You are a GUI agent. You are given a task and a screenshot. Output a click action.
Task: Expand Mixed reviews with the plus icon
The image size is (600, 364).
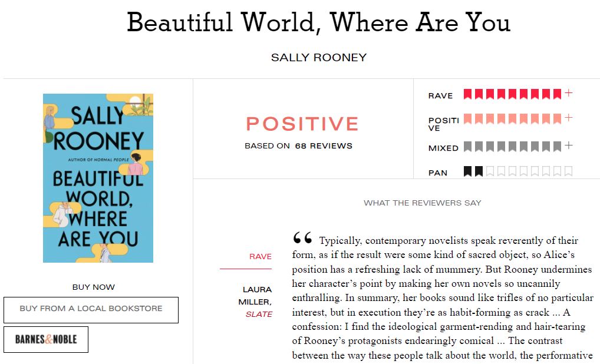569,145
